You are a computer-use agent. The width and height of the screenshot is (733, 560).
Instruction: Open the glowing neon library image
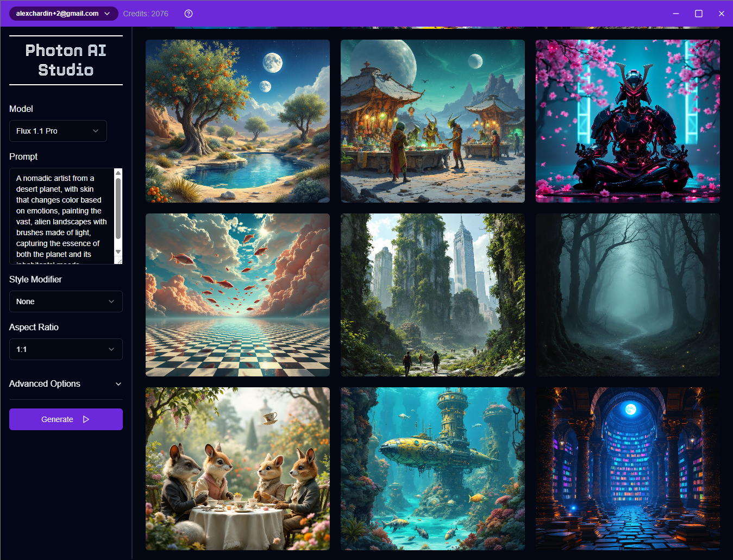[x=628, y=468]
